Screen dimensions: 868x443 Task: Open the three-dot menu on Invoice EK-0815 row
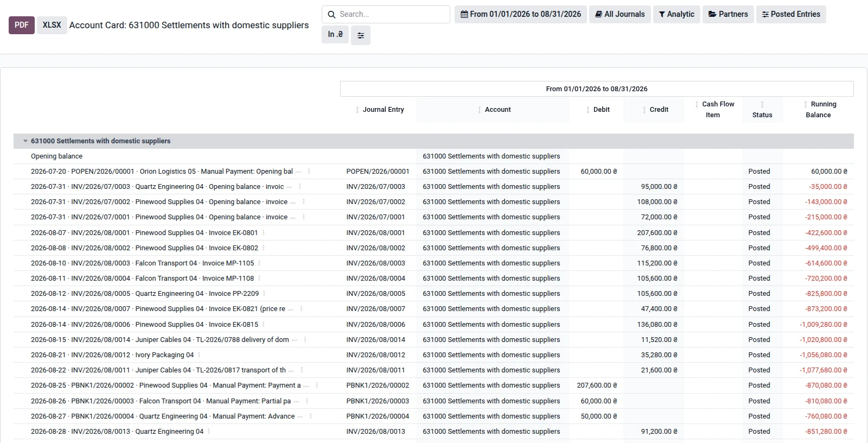click(x=264, y=325)
